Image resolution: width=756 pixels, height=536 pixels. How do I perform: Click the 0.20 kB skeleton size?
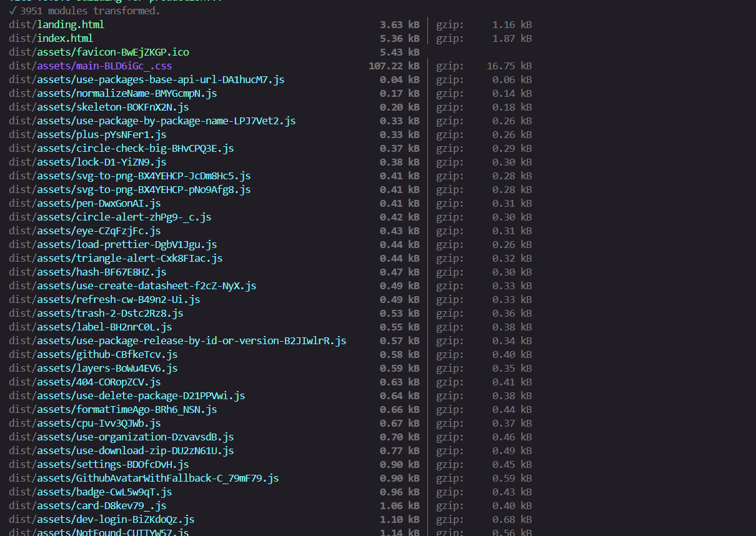click(x=400, y=107)
